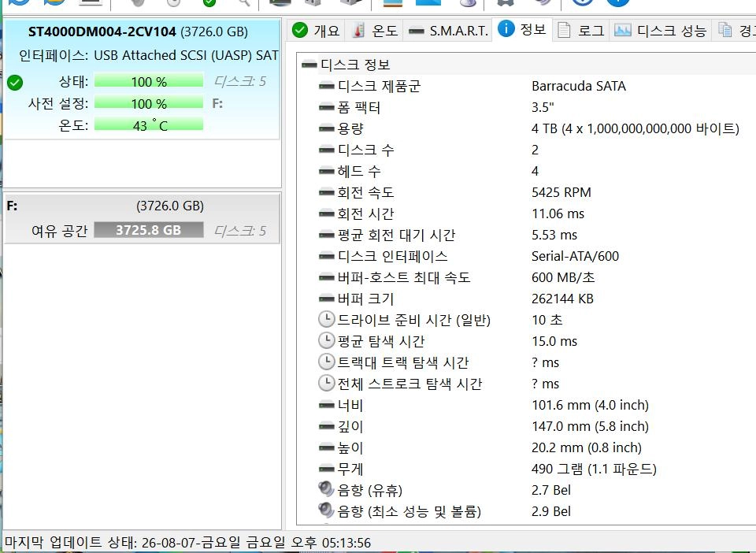Viewport: 756px width, 553px height.
Task: Select the 정보 information tab
Action: coord(521,29)
